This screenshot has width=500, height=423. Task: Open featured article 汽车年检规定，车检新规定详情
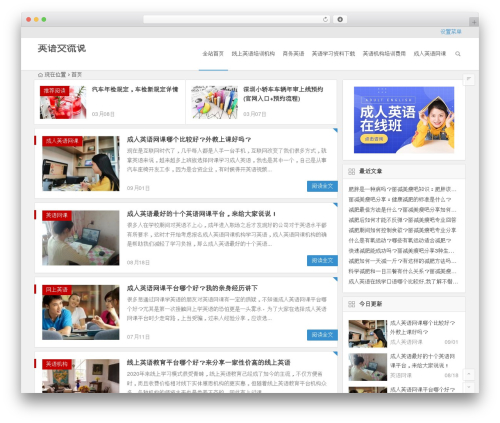tap(135, 89)
